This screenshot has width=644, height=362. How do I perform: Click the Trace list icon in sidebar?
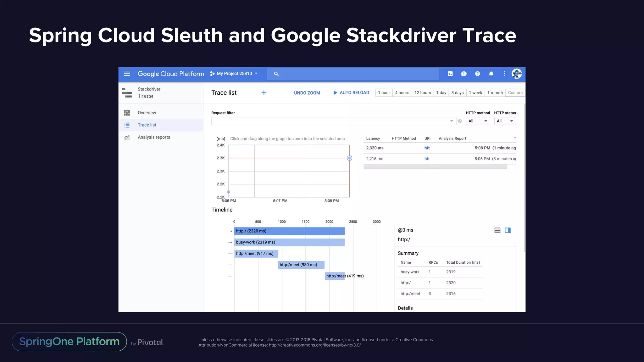127,125
